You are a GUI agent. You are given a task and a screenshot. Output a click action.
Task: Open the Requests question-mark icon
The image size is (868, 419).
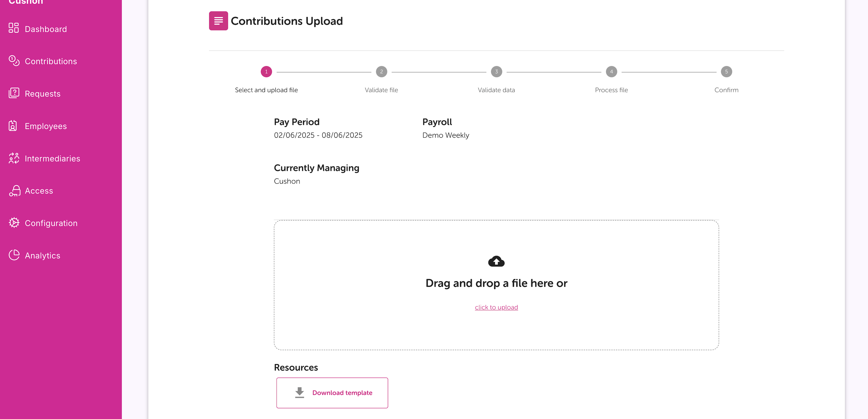coord(14,93)
